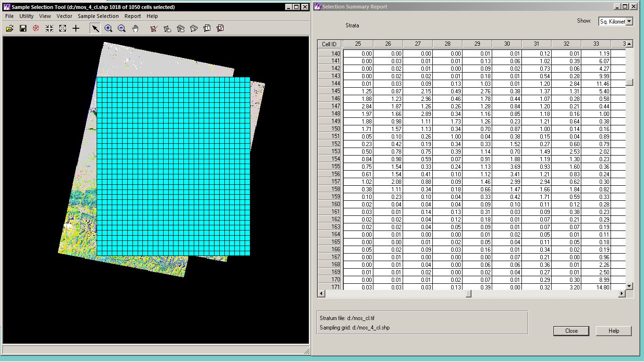The height and width of the screenshot is (362, 644).
Task: Click the outward arrows fit-to-window icon
Action: tap(63, 29)
